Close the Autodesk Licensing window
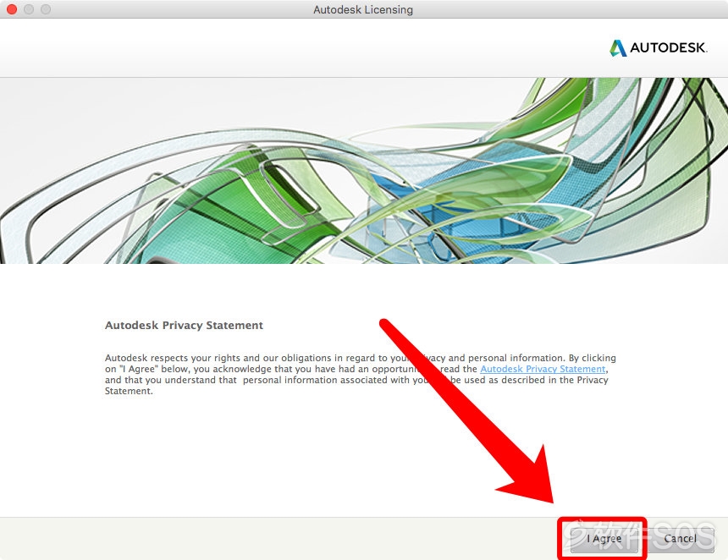 coord(12,9)
